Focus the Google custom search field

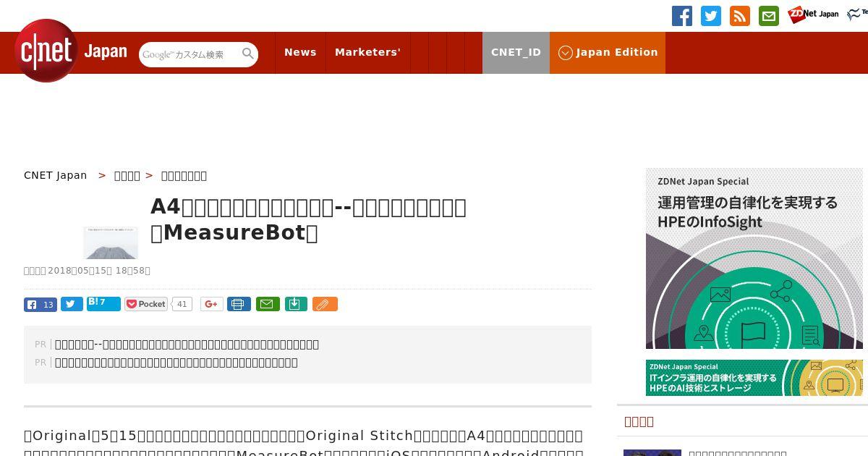pyautogui.click(x=190, y=54)
